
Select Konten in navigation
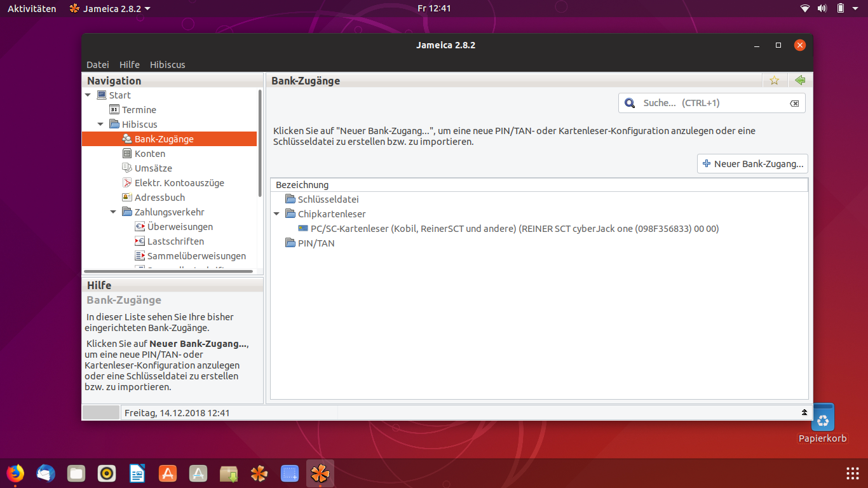(150, 154)
